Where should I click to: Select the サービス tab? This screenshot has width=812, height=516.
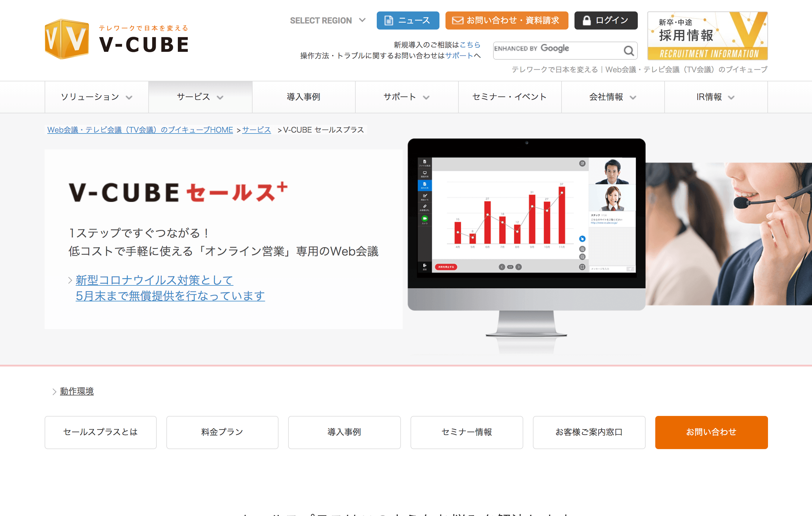click(200, 96)
